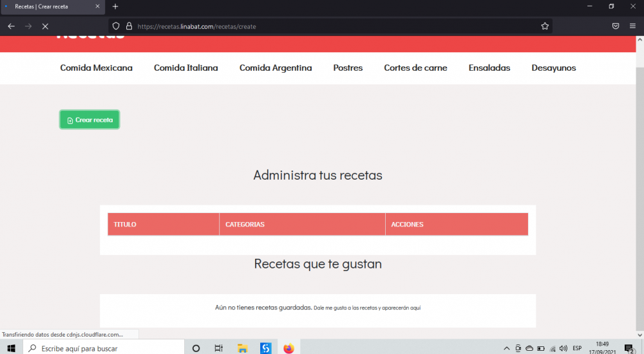644x354 pixels.
Task: Open File Explorer from taskbar
Action: (x=242, y=348)
